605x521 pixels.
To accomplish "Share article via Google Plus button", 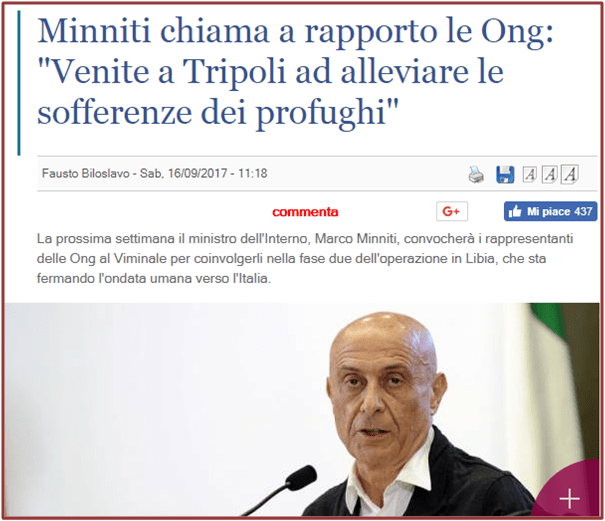I will coord(452,211).
